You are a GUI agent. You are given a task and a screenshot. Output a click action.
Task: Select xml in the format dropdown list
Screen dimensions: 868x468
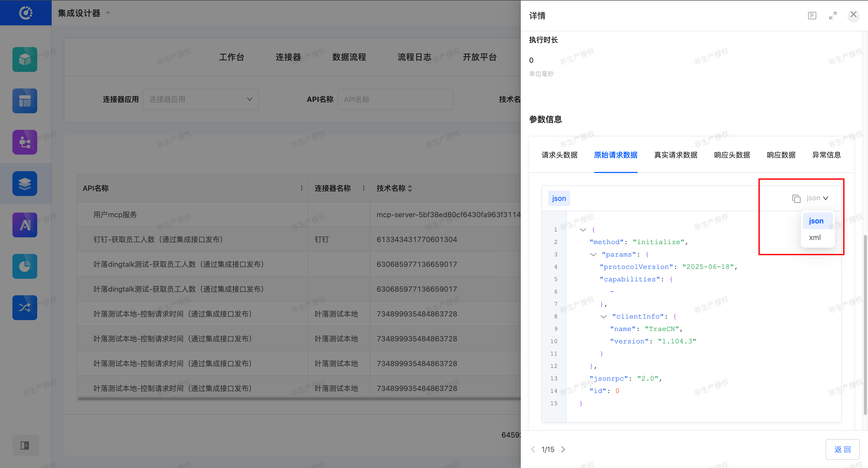(x=815, y=237)
